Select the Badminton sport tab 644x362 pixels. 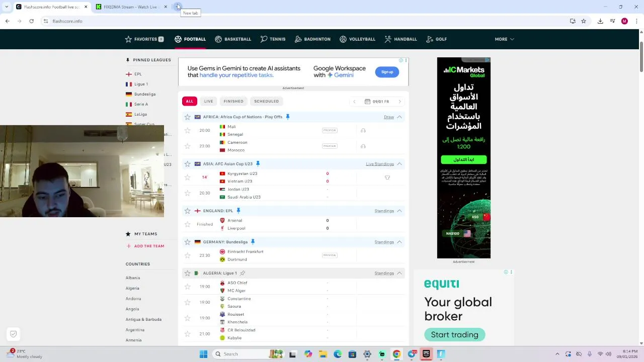pyautogui.click(x=312, y=39)
